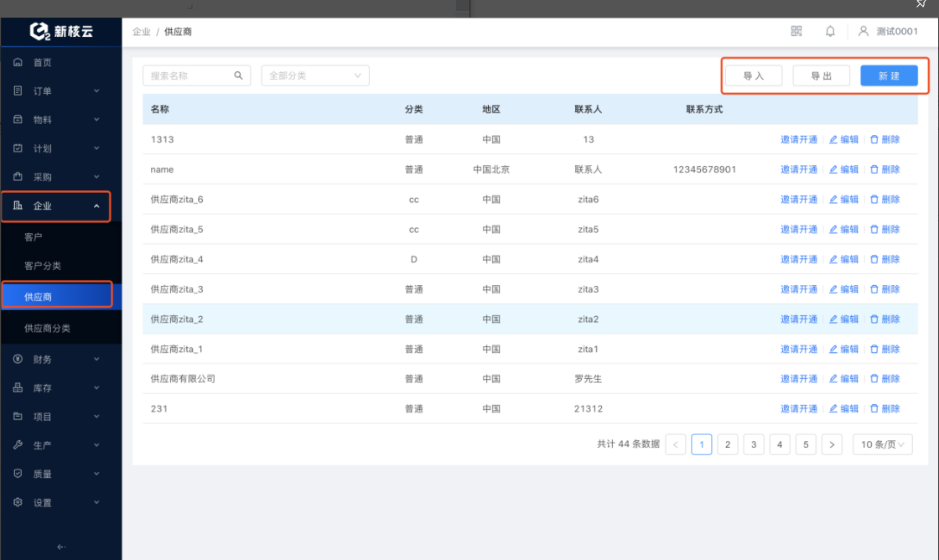
Task: Click the edit pencil icon for name row
Action: [833, 169]
